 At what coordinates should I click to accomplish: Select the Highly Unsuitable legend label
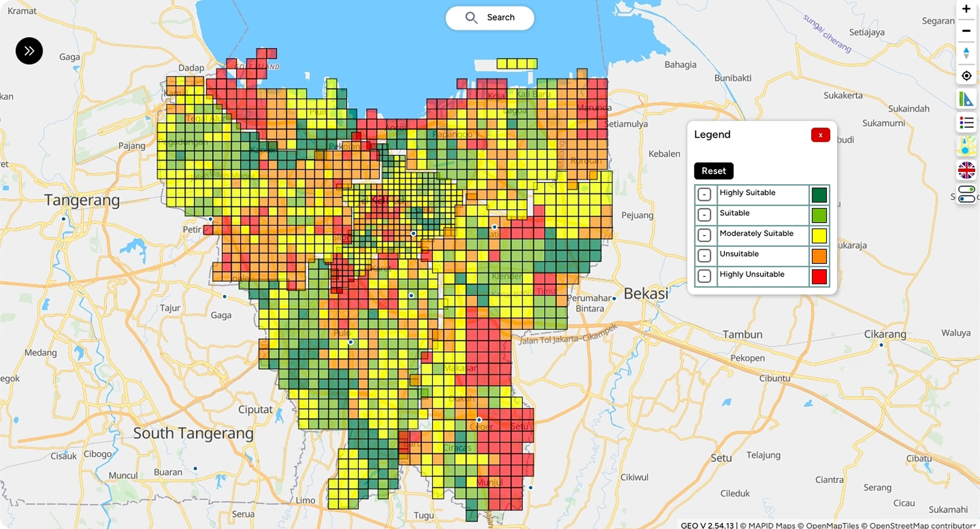click(752, 274)
